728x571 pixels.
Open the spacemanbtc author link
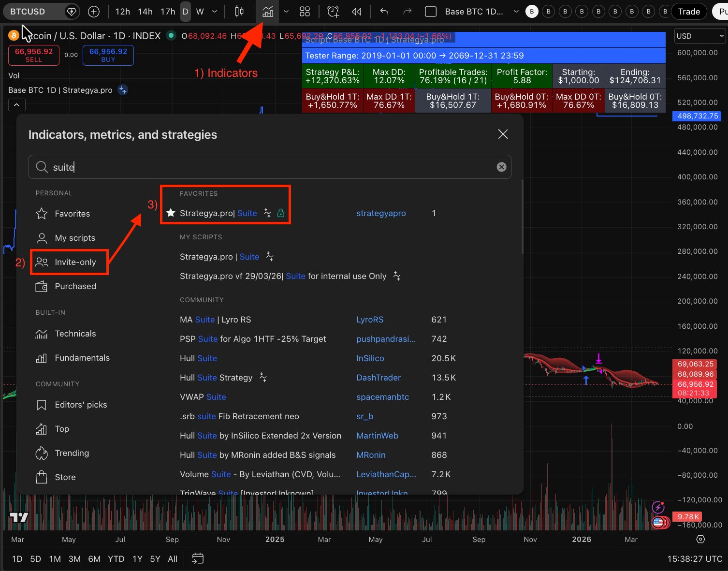tap(383, 397)
